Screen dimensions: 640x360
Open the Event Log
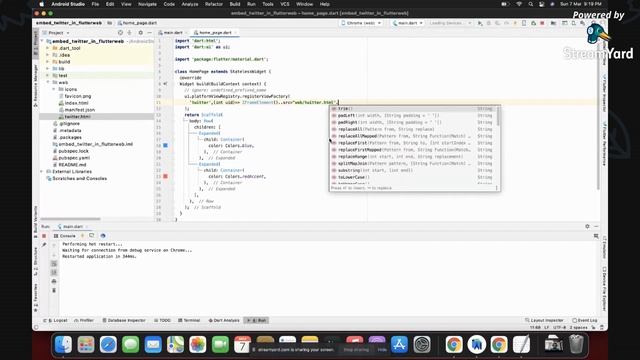(585, 320)
